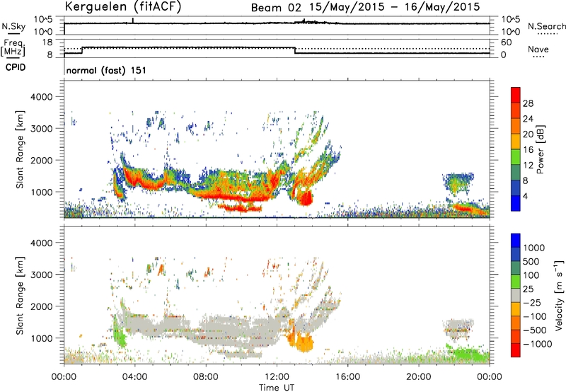
Task: Click the red high-power blob near 13:30 UT
Action: point(306,198)
